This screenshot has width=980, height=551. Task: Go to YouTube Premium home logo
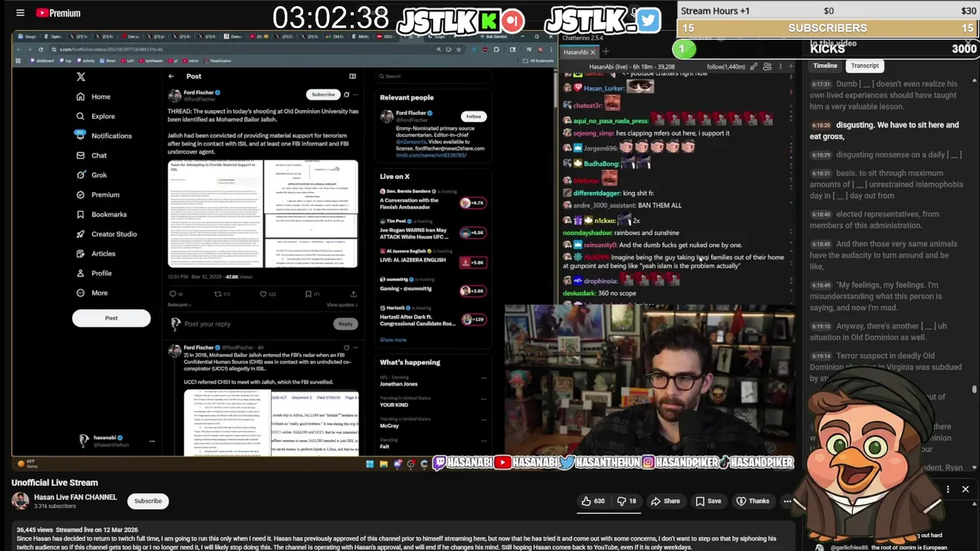(58, 13)
